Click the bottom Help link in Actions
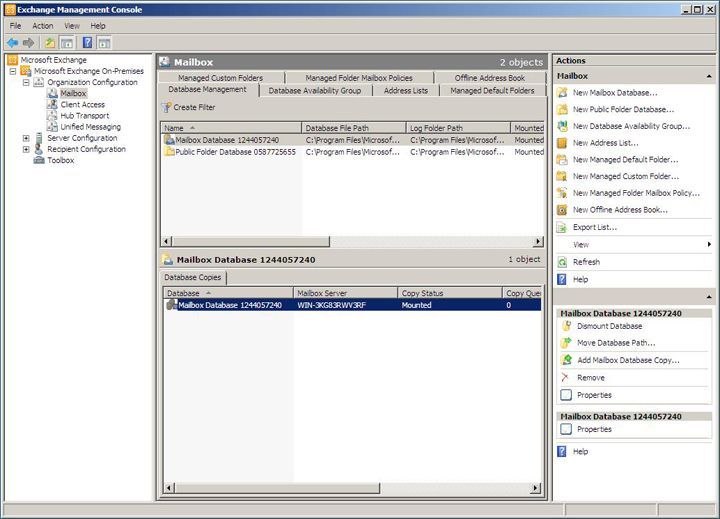This screenshot has width=720, height=519. click(580, 451)
